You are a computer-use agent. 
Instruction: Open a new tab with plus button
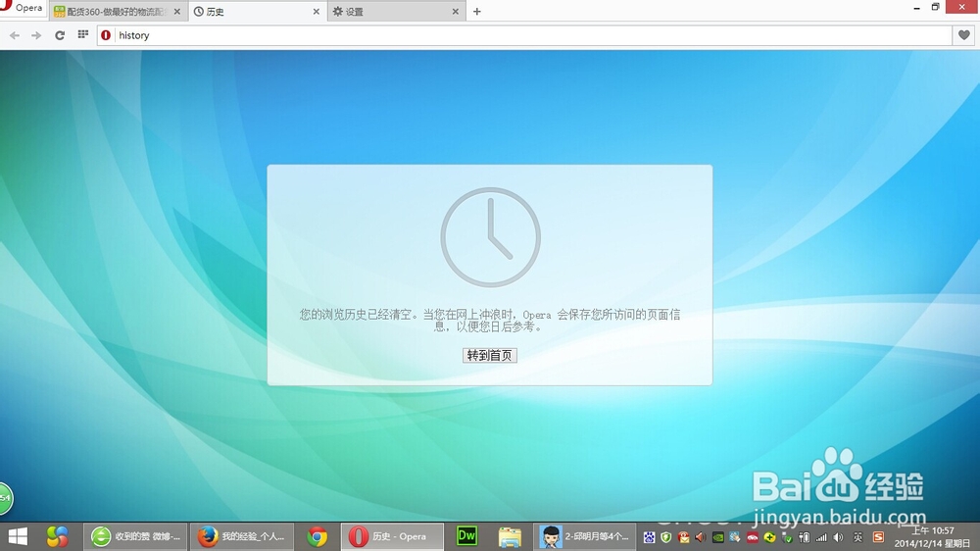477,11
